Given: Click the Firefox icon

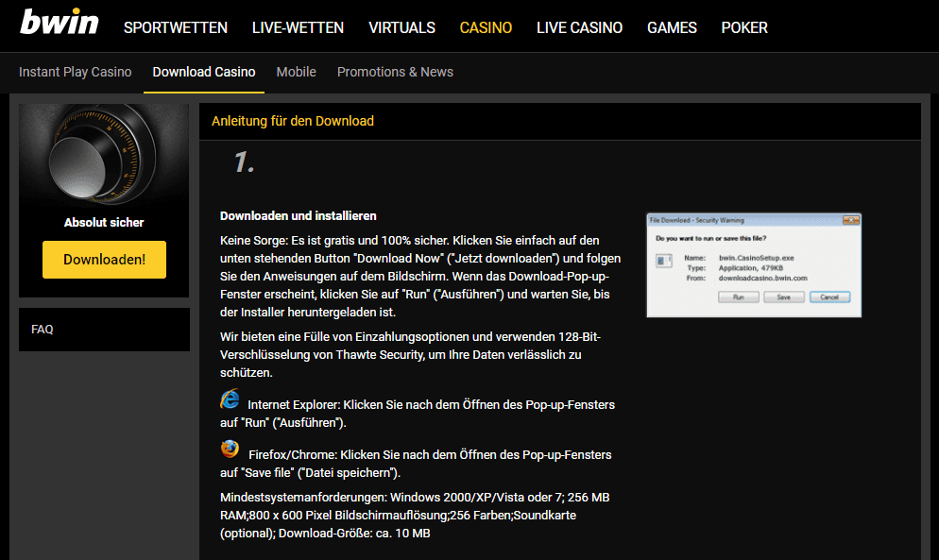Looking at the screenshot, I should 230,449.
